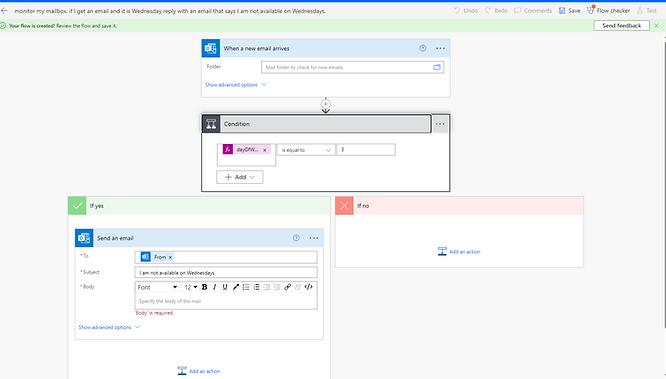Insert a bulleted list
Image resolution: width=666 pixels, height=379 pixels.
[x=246, y=287]
